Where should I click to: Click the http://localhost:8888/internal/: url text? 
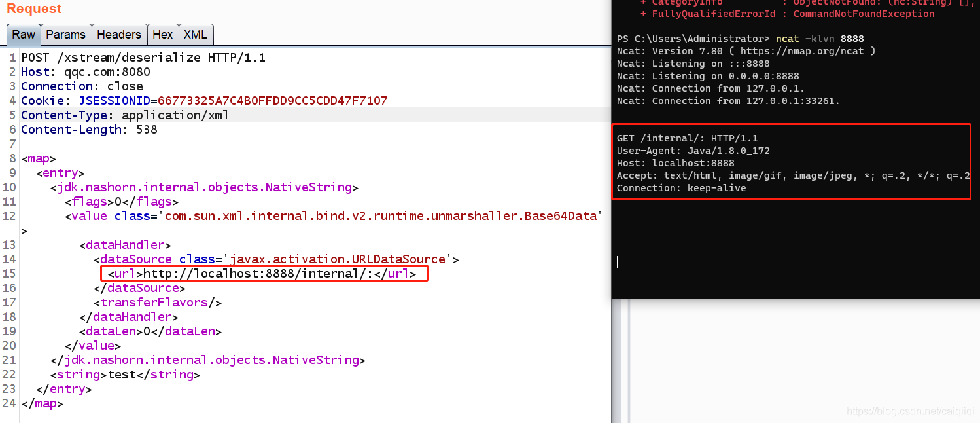click(258, 274)
